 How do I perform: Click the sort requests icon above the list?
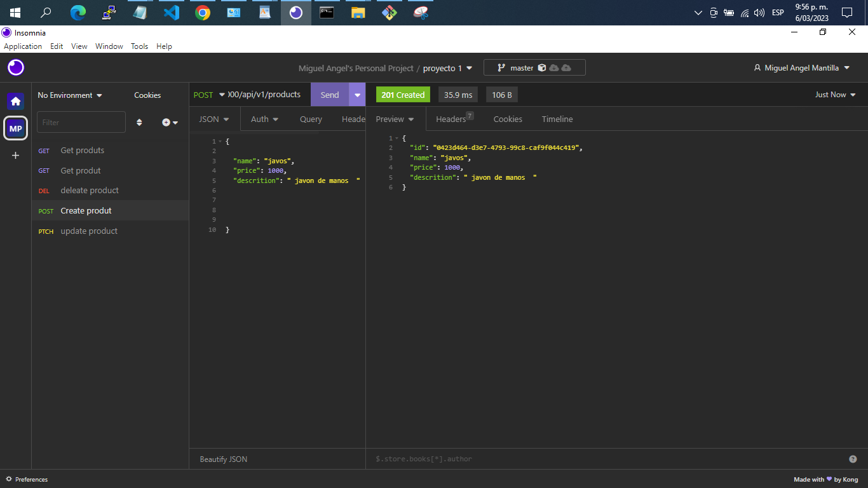139,122
